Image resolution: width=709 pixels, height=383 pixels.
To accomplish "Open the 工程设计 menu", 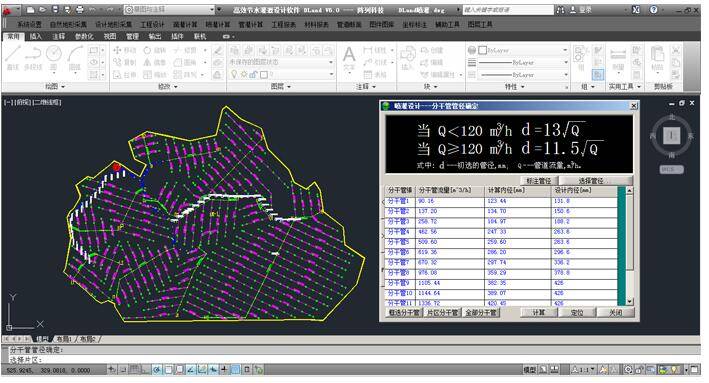I will click(x=152, y=24).
